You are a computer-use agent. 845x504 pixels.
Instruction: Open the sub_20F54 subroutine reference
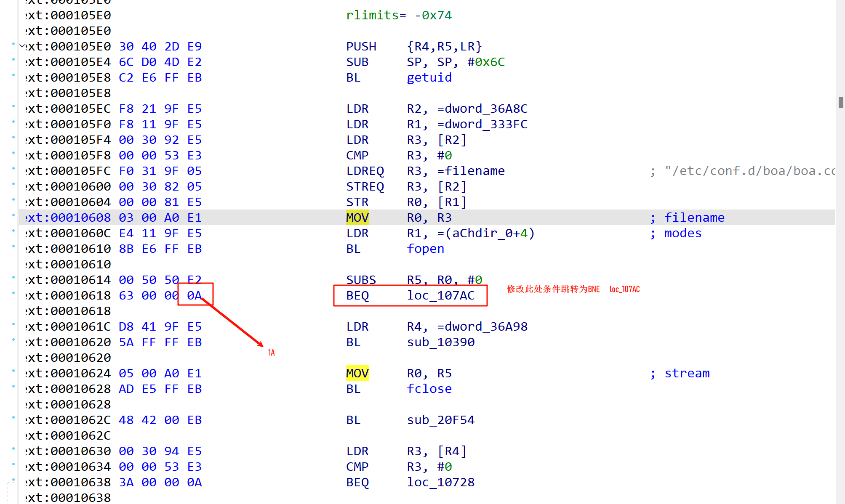[x=440, y=420]
